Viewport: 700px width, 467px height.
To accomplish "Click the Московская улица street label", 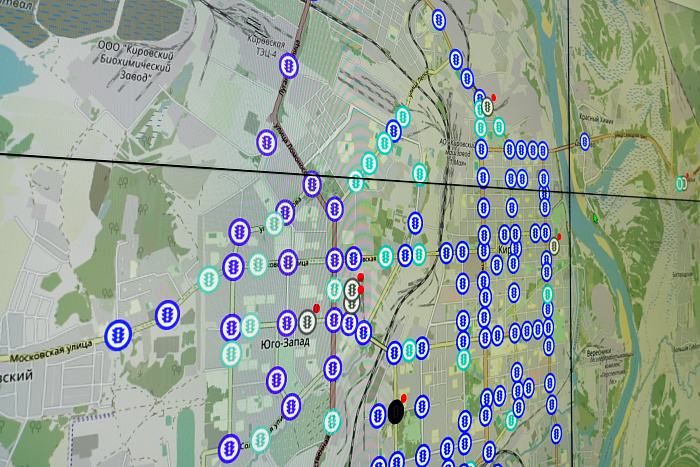I will pyautogui.click(x=51, y=351).
